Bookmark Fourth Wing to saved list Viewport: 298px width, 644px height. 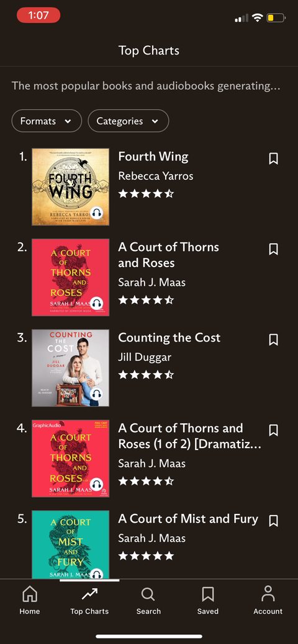click(273, 159)
